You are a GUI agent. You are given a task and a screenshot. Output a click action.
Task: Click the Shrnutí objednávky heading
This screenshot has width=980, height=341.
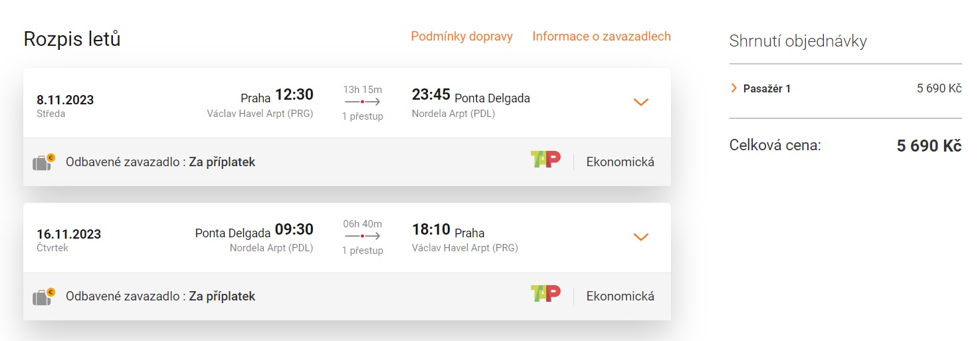click(798, 41)
